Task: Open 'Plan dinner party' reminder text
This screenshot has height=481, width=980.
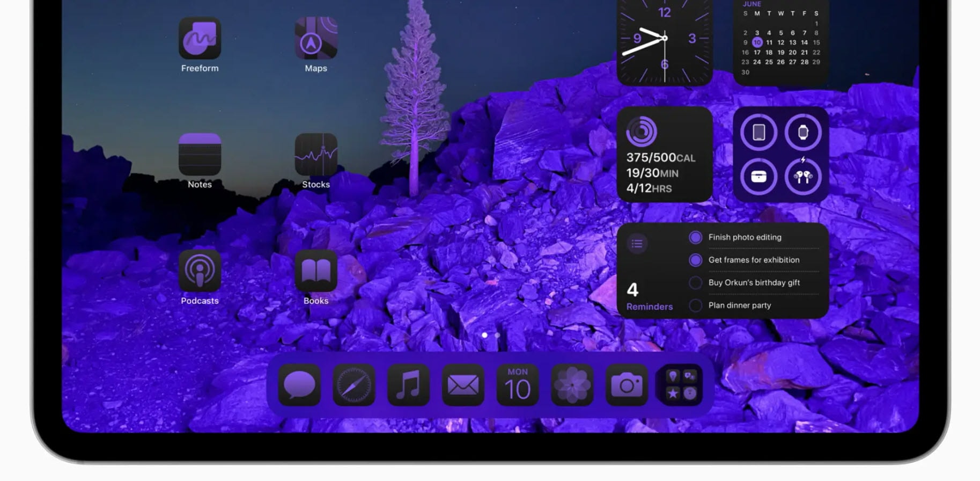Action: [740, 305]
